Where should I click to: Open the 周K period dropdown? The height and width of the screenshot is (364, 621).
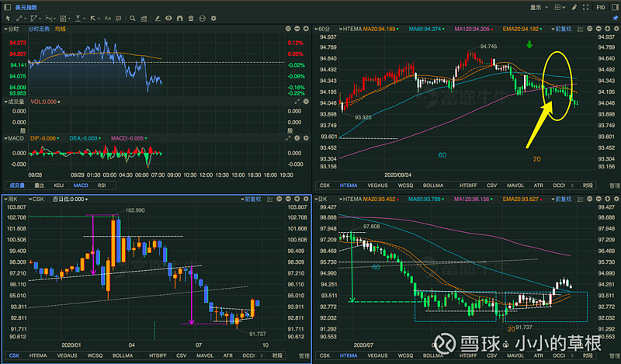(11, 199)
